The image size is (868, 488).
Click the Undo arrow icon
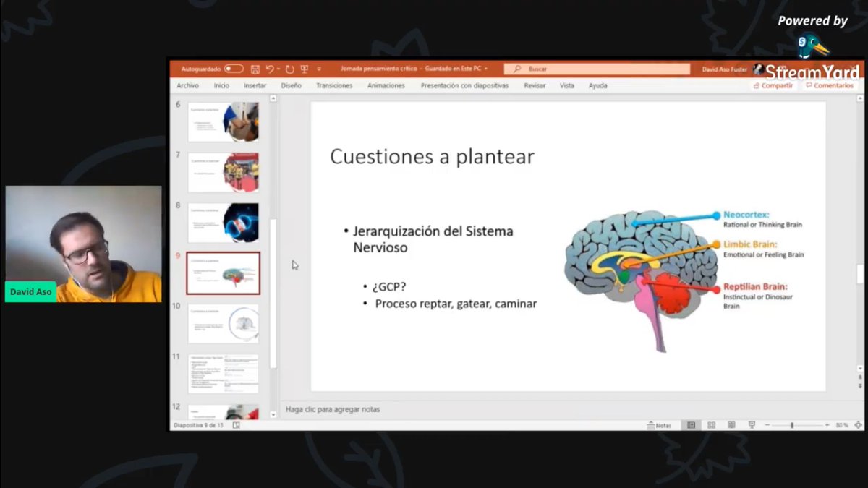click(269, 69)
